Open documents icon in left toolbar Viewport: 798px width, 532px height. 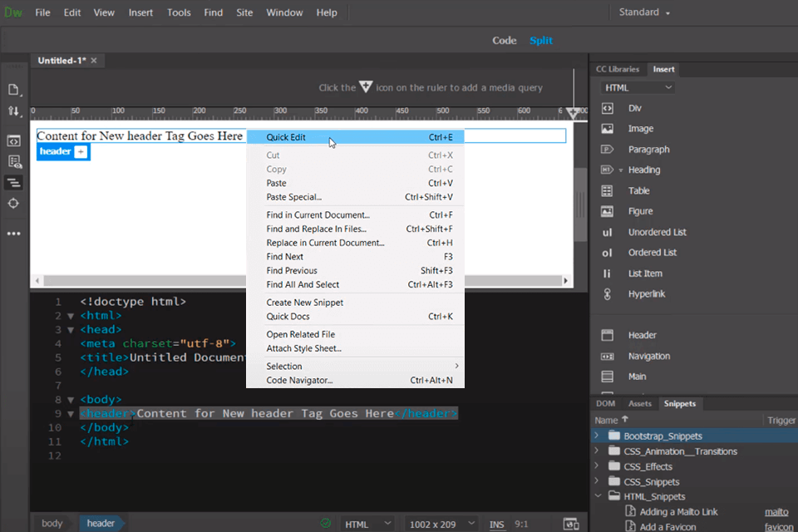pyautogui.click(x=14, y=90)
